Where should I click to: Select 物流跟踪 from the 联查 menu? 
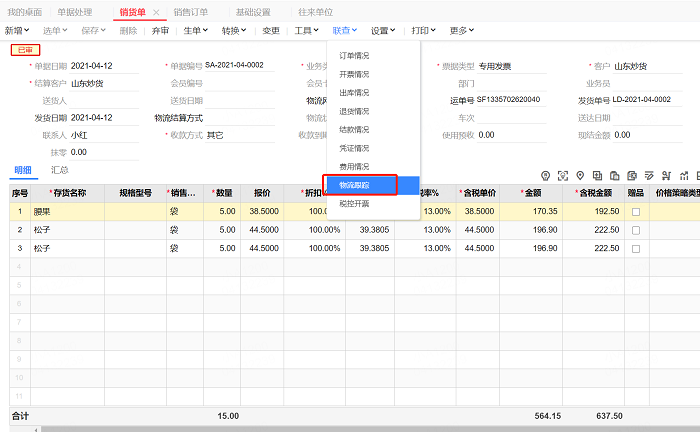pos(354,185)
